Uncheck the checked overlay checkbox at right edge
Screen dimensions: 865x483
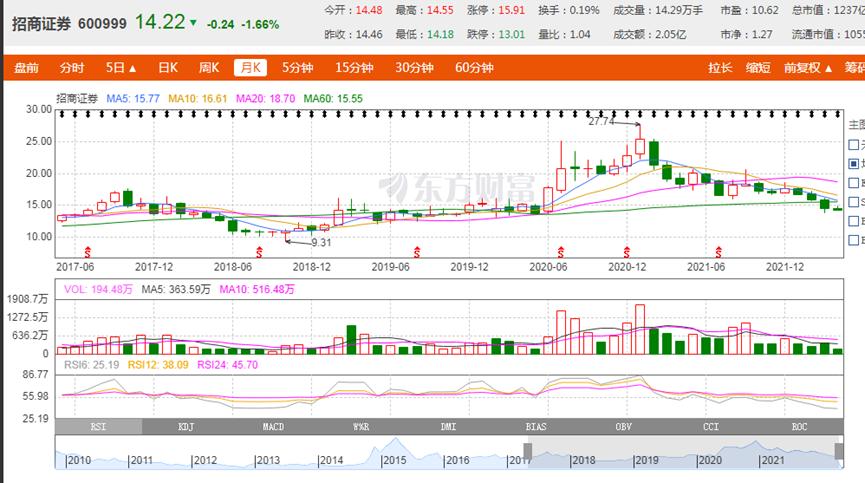coord(853,164)
